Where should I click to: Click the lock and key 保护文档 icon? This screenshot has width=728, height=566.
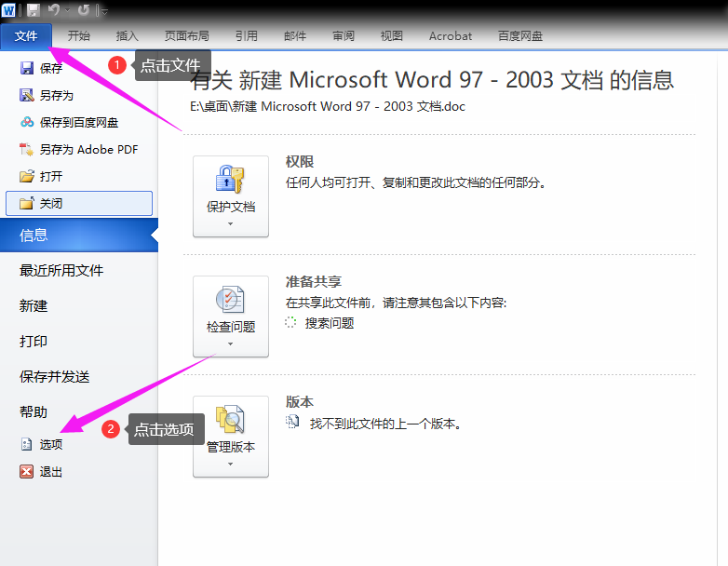pos(230,179)
